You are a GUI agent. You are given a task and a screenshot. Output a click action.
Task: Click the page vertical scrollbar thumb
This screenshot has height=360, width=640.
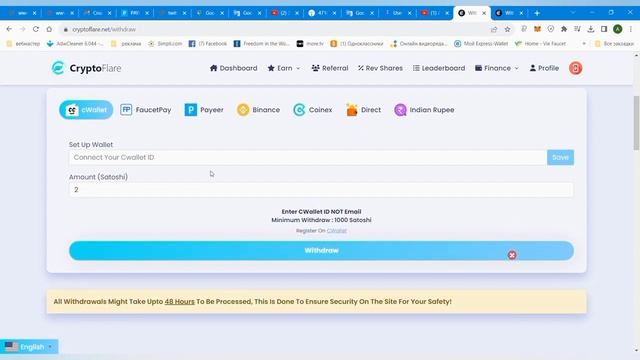636,123
